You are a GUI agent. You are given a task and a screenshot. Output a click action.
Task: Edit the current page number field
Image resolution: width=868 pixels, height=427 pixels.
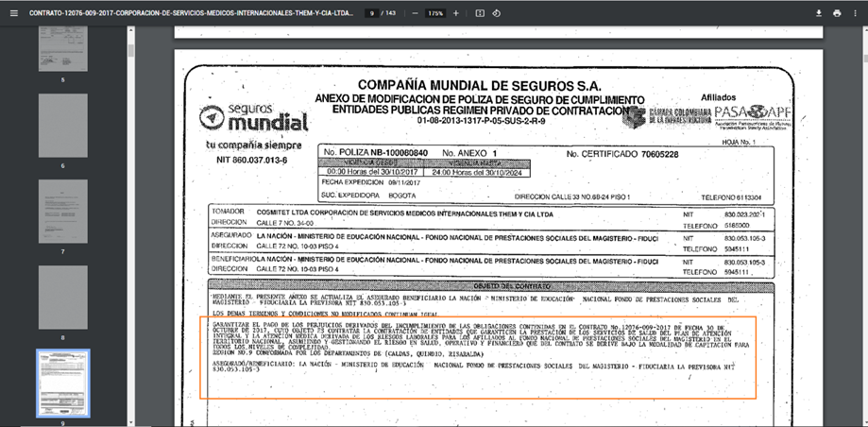371,13
